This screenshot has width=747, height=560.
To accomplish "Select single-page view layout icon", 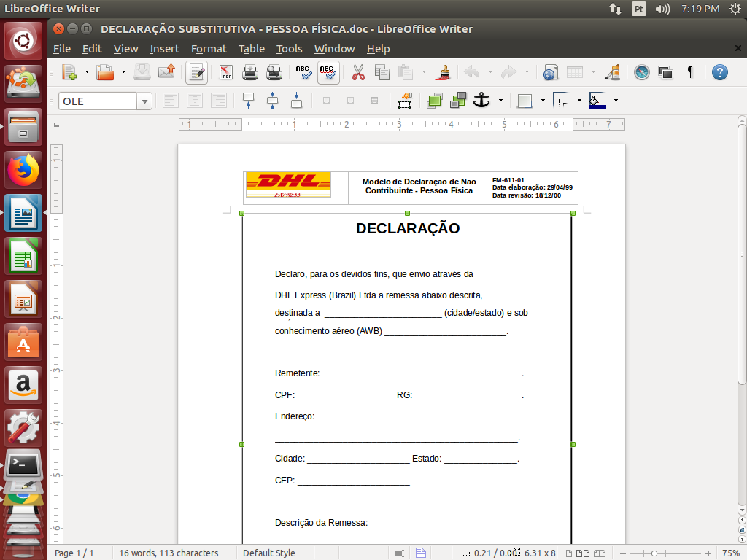I will coord(569,553).
